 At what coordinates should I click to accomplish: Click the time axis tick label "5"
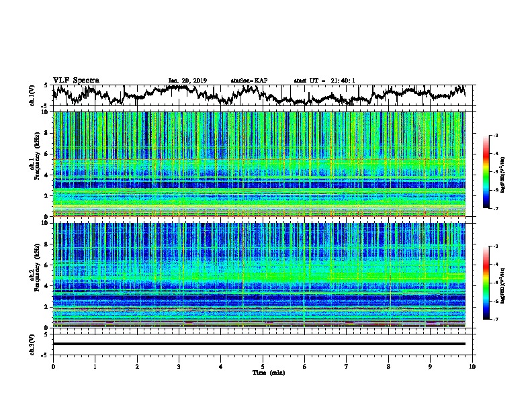click(263, 367)
